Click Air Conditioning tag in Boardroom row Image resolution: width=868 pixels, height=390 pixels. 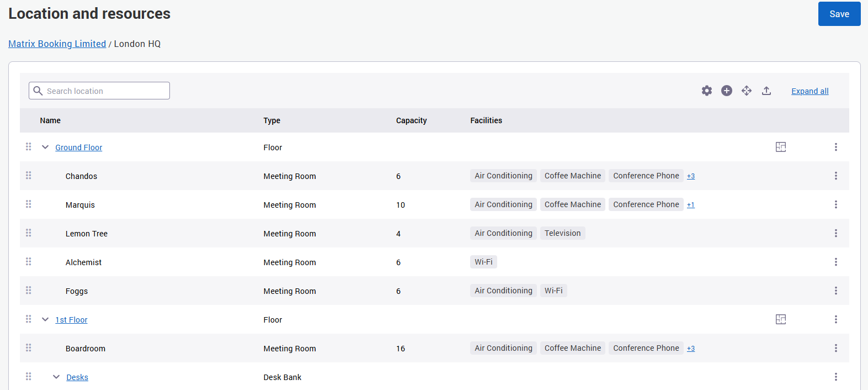click(x=504, y=348)
